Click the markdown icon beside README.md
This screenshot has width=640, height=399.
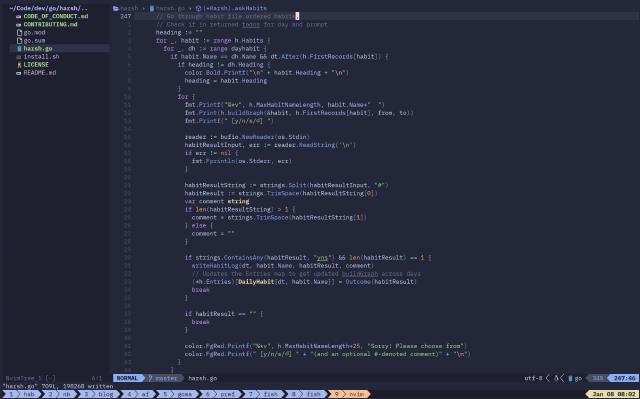18,73
